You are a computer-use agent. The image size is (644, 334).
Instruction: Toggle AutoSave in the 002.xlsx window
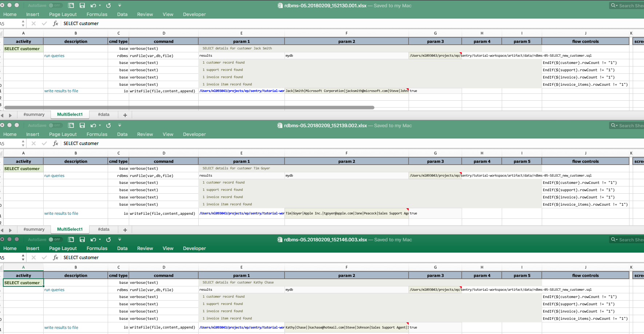(x=56, y=125)
